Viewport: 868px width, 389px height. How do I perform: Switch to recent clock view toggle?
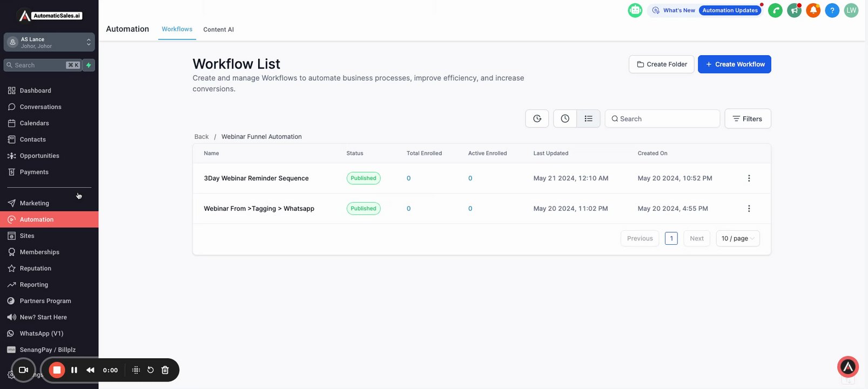[x=565, y=119]
